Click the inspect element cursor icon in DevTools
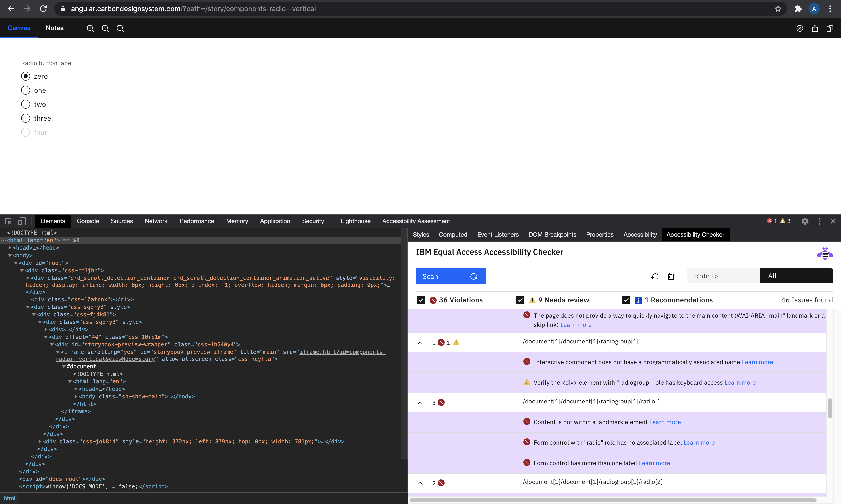The image size is (841, 504). (x=8, y=221)
